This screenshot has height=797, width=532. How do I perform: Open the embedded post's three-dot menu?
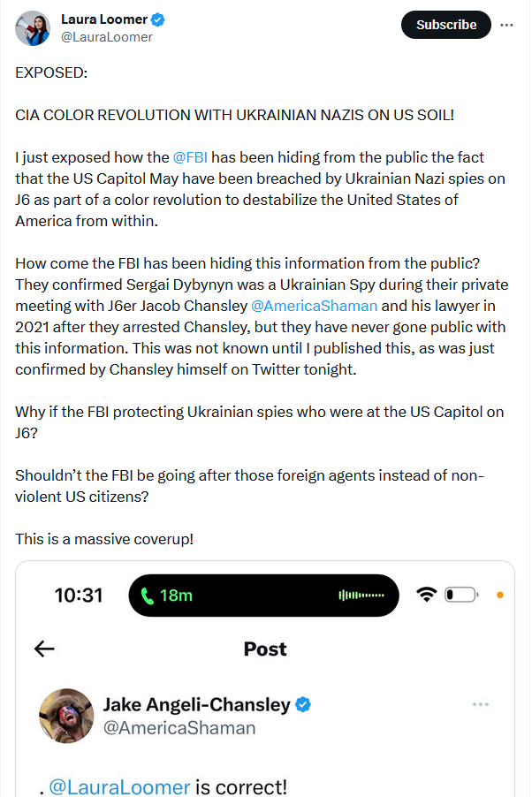pos(480,704)
